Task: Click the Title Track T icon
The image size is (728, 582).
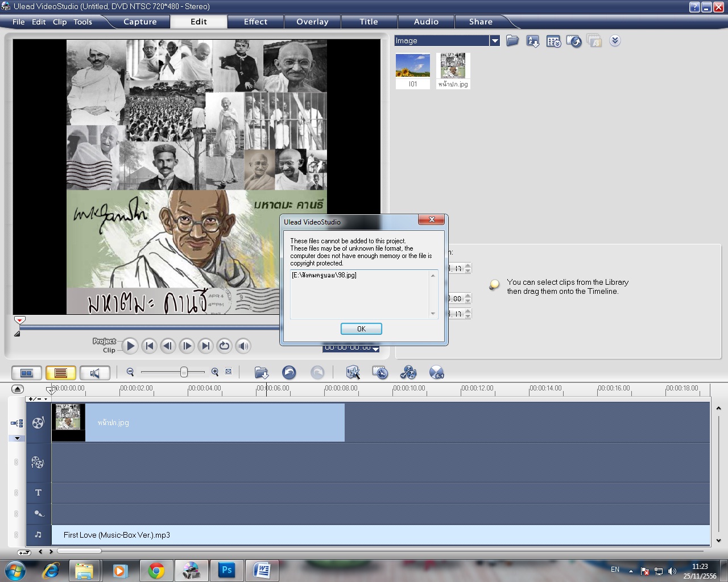Action: (x=38, y=493)
